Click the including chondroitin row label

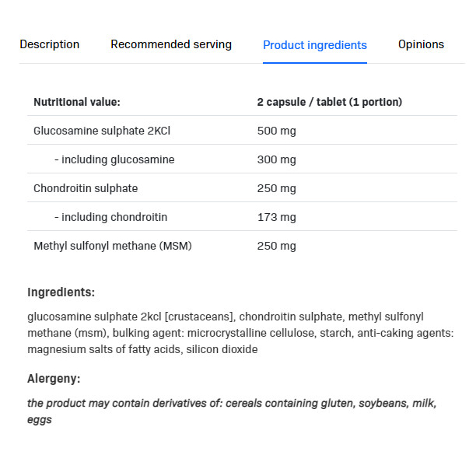tap(110, 217)
